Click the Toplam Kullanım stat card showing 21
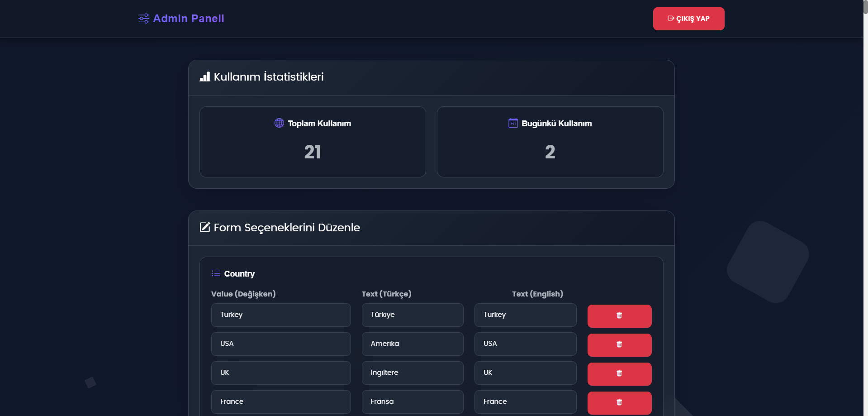This screenshot has height=416, width=868. 313,142
